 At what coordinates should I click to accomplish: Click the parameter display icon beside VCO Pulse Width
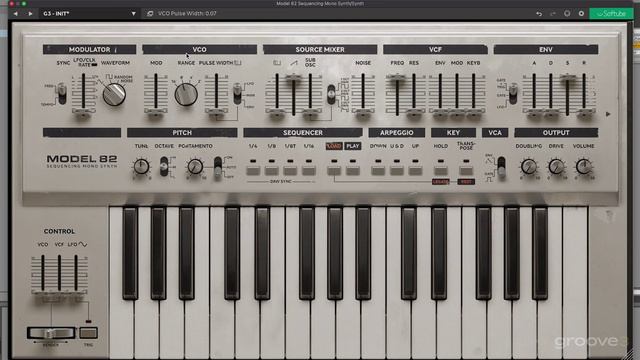tap(150, 13)
